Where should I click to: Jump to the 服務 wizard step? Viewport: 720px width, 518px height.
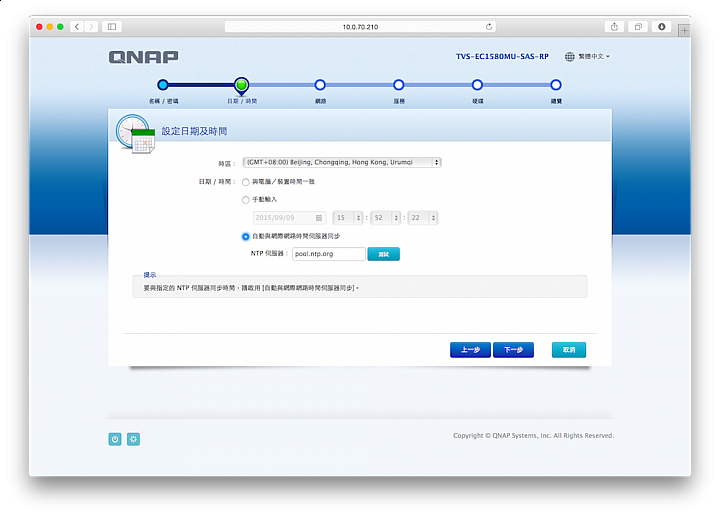coord(399,85)
